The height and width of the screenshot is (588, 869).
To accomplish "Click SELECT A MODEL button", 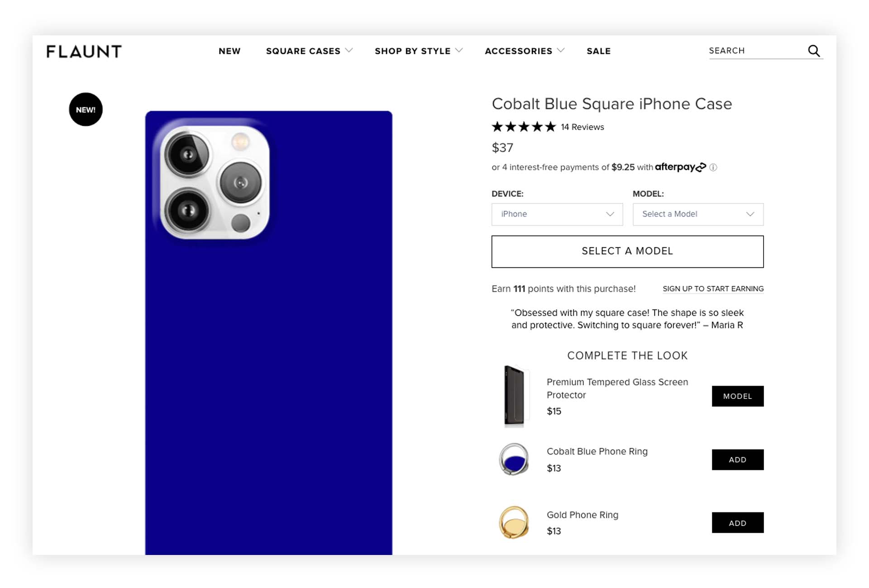I will 627,251.
